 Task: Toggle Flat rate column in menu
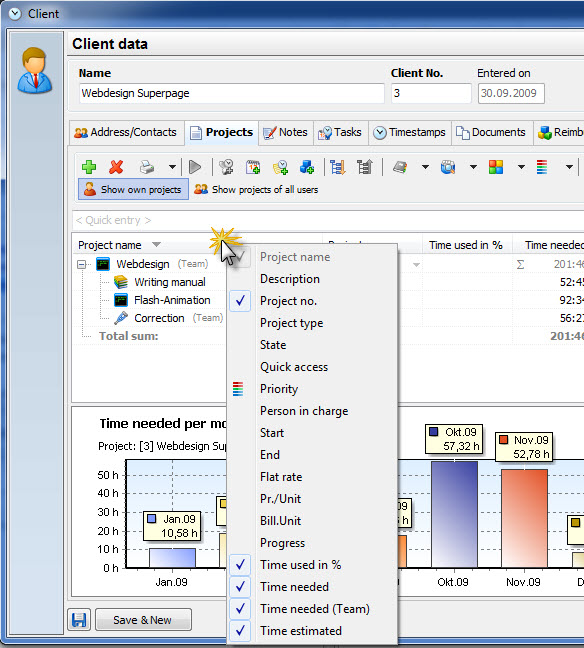(x=313, y=477)
